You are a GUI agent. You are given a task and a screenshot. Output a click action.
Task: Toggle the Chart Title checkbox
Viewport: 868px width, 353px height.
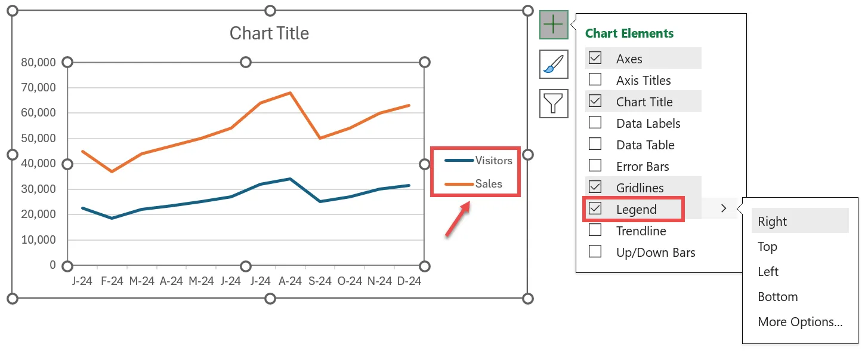[595, 102]
